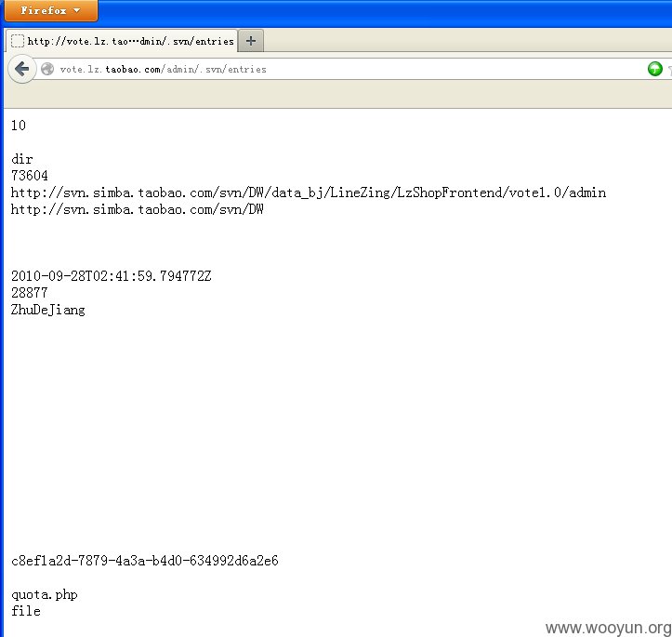The image size is (672, 637).
Task: Click the UUID "c8ef1a2d-7879-4a3a-b4d0-634992d6a2e6"
Action: 145,561
